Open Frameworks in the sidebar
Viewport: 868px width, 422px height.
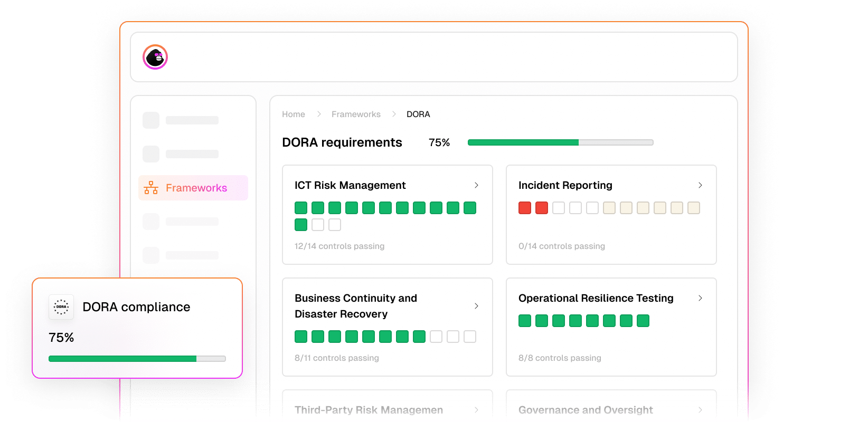(193, 188)
